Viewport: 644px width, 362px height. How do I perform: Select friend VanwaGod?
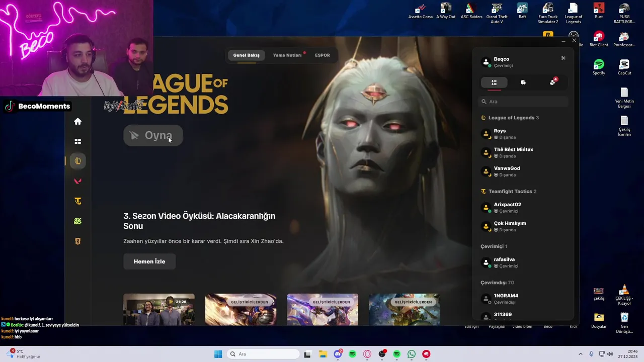point(523,171)
